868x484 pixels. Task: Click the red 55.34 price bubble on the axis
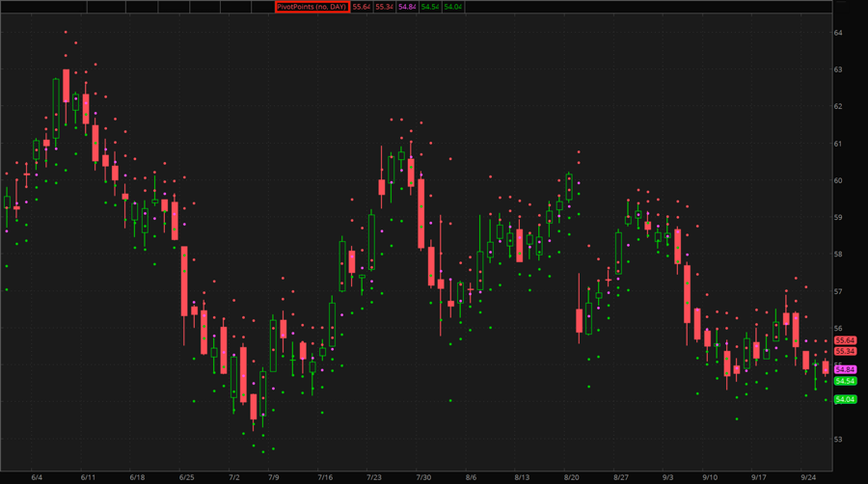[846, 352]
